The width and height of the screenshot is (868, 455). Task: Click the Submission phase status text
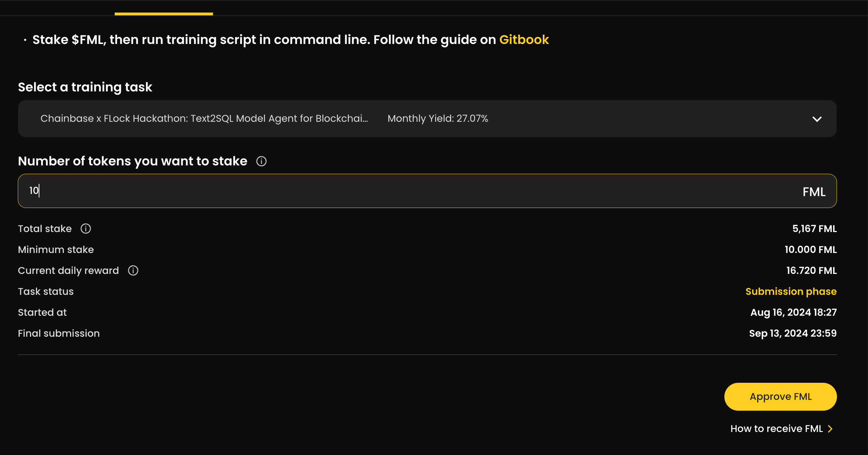click(x=791, y=291)
